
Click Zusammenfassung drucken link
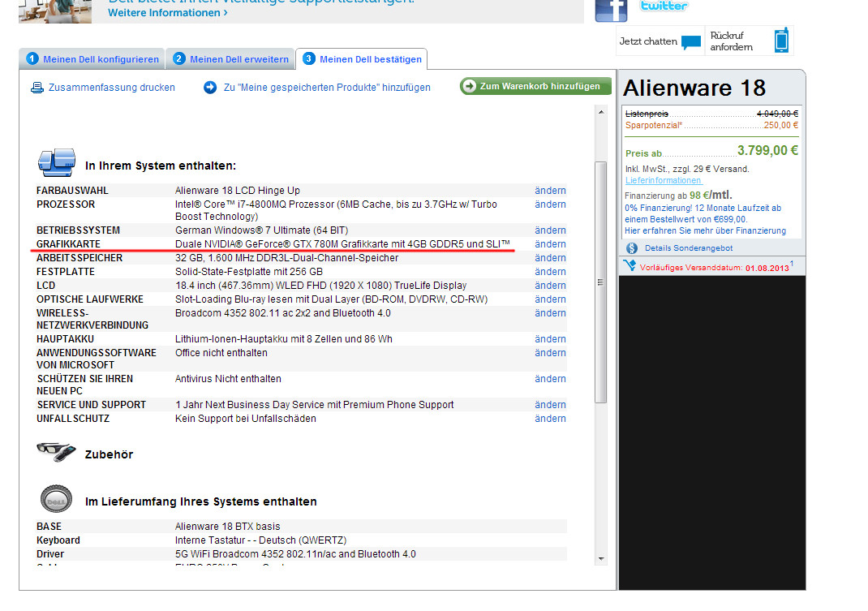112,88
